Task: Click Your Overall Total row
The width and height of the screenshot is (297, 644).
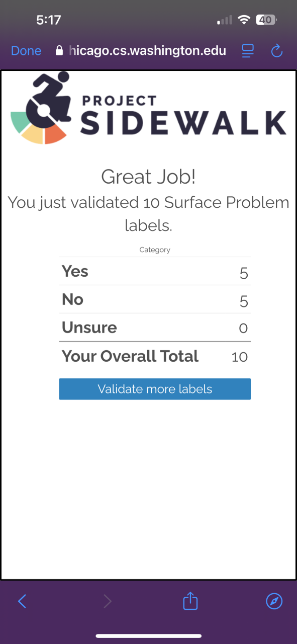Action: point(155,356)
